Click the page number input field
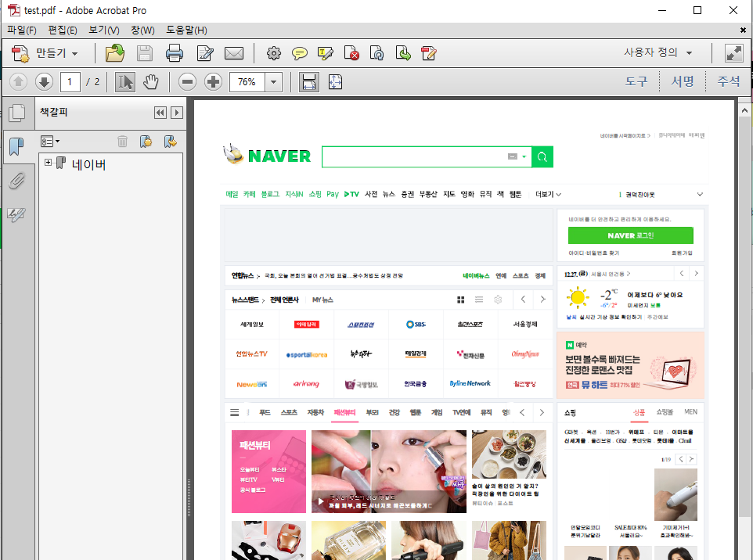 70,82
